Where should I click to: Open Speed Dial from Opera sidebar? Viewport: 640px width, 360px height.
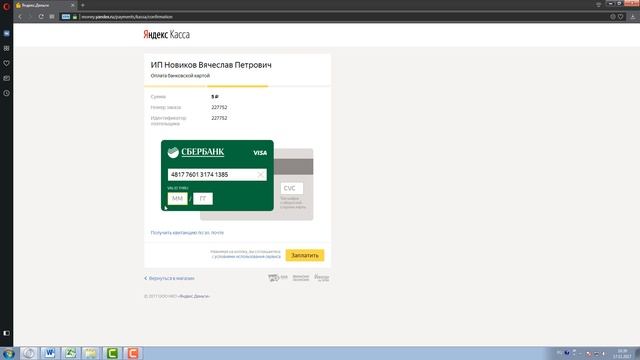tap(7, 48)
